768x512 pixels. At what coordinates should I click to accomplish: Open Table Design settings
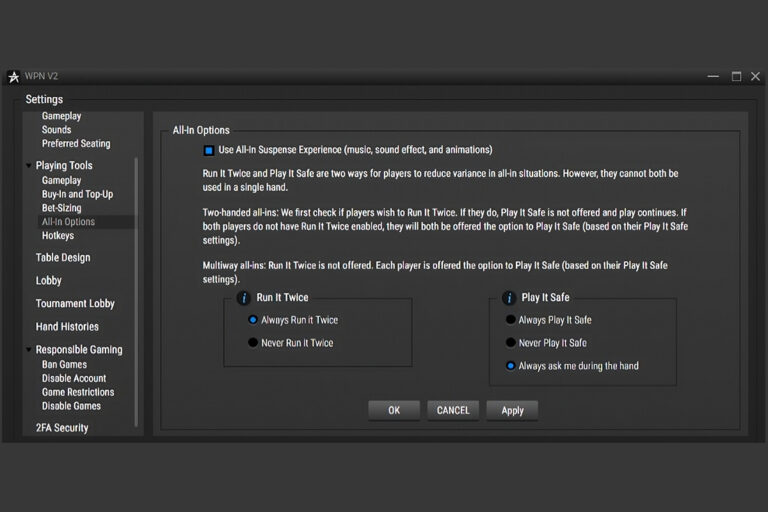click(63, 258)
